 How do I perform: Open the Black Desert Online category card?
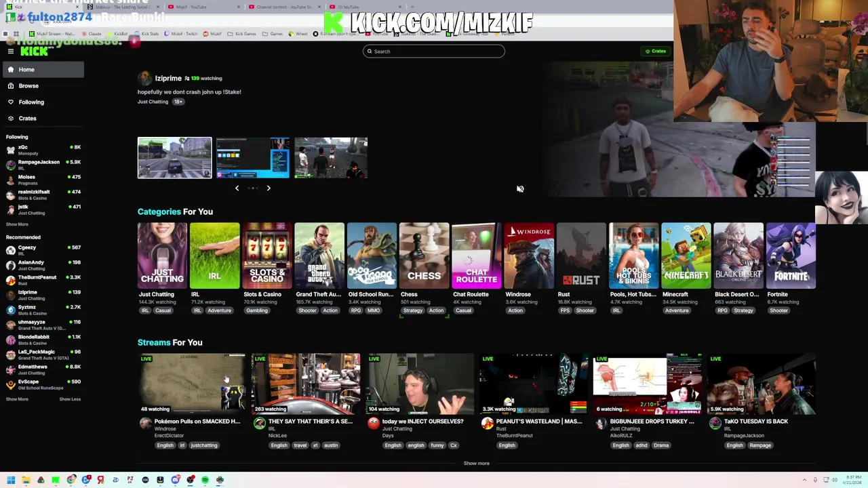[738, 256]
